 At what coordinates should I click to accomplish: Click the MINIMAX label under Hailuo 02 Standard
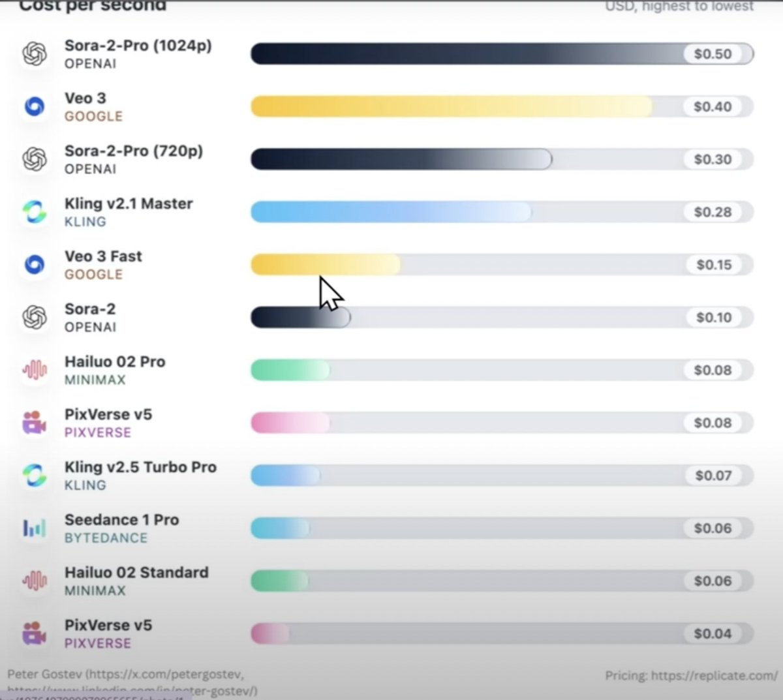(95, 591)
